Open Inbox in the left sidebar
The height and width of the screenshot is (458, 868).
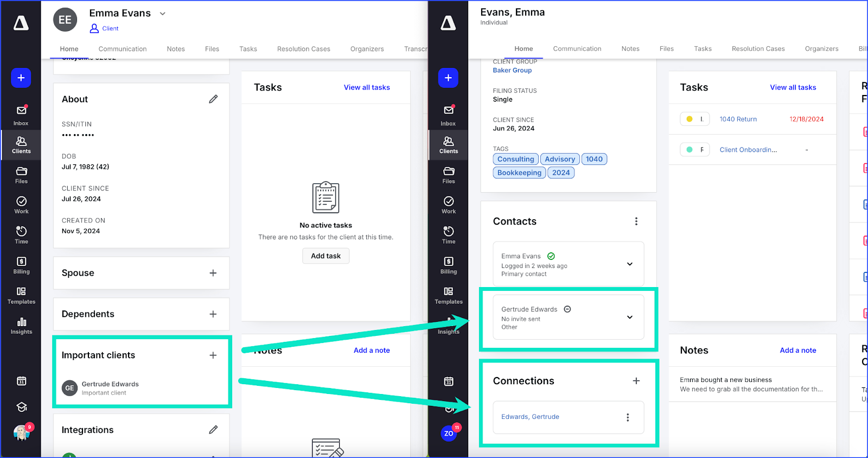tap(21, 115)
